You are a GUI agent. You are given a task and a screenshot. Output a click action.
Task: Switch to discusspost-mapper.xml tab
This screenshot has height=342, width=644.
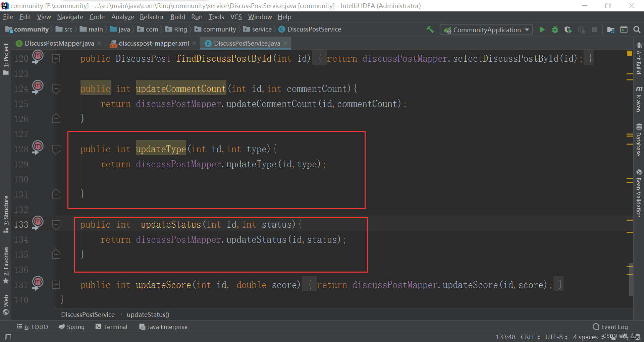coord(154,43)
